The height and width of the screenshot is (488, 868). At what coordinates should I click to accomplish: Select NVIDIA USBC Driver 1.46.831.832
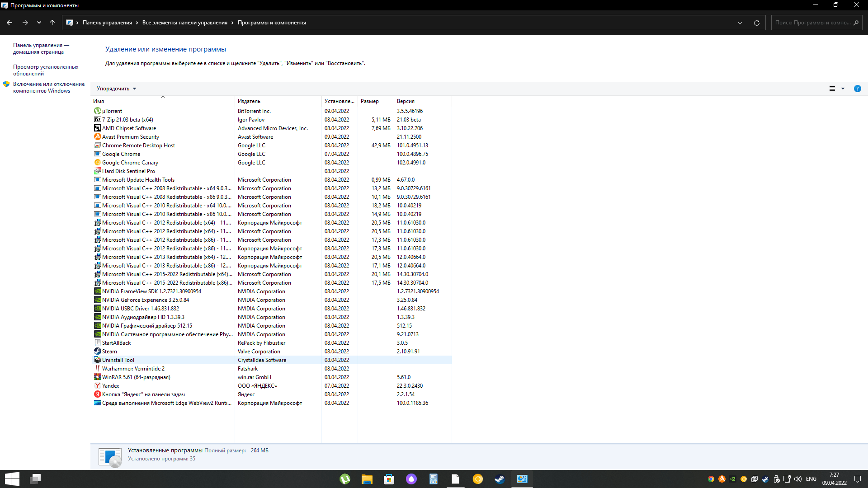coord(271,309)
